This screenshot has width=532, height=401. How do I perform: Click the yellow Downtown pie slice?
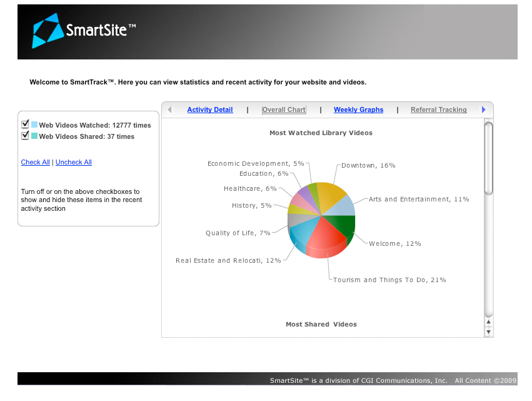(331, 197)
